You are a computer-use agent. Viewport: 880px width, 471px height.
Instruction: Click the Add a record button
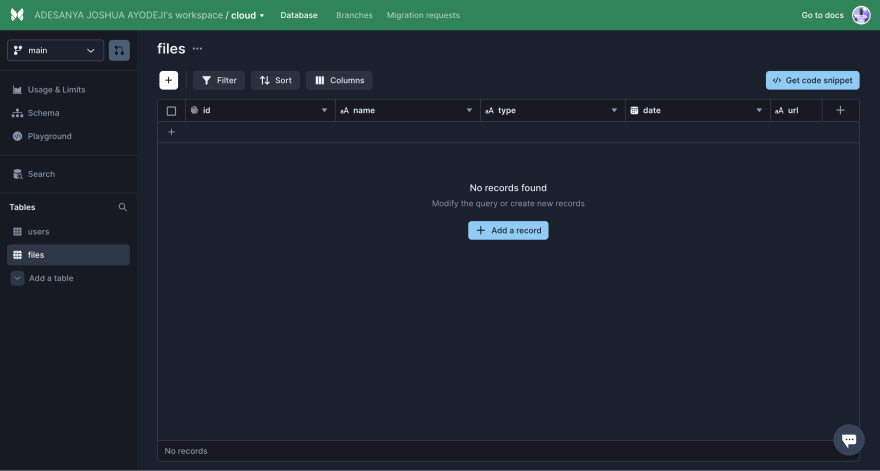(508, 230)
